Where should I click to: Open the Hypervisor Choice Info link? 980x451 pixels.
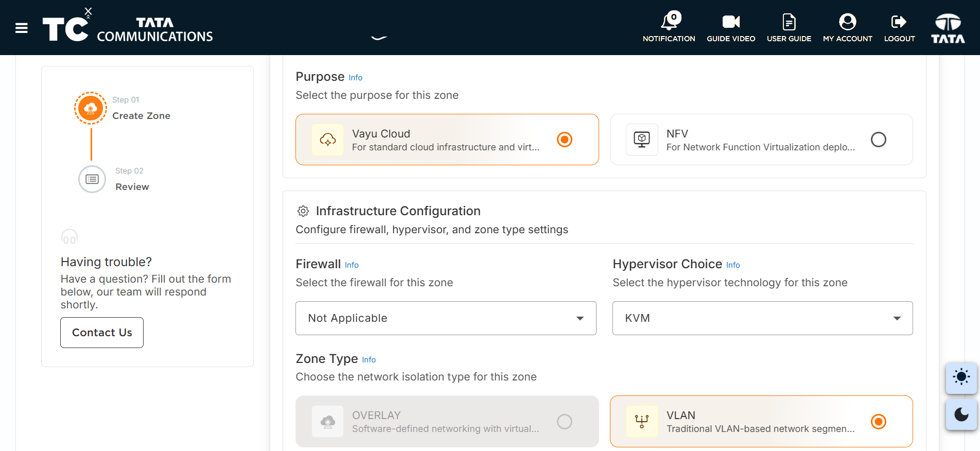tap(733, 265)
